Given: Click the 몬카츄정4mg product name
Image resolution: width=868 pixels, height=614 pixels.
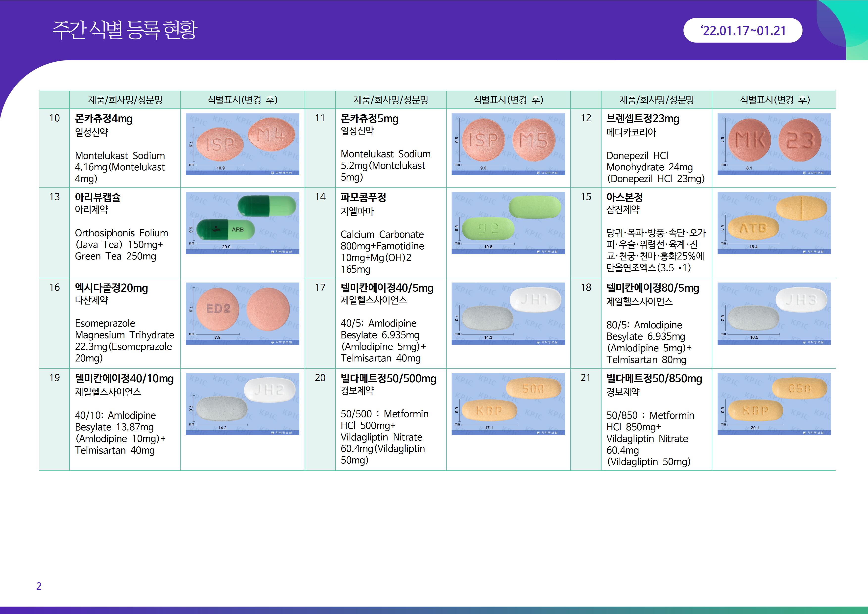Looking at the screenshot, I should 104,119.
